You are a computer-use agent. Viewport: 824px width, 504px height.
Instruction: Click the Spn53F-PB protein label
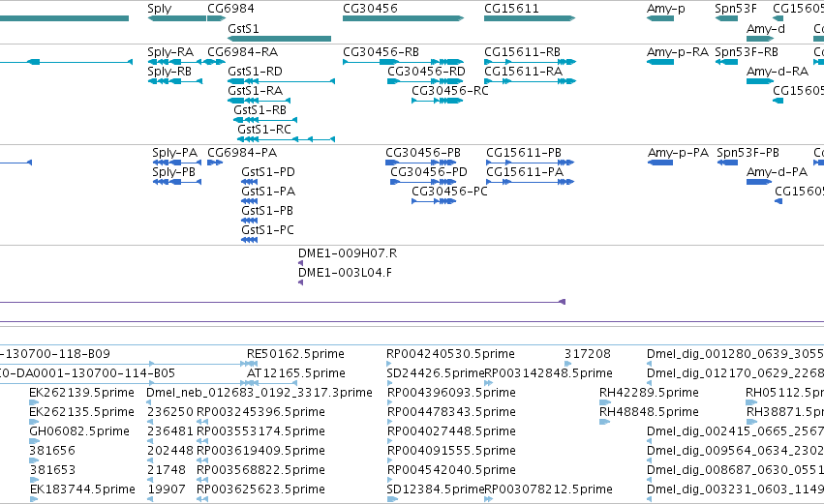tap(748, 153)
